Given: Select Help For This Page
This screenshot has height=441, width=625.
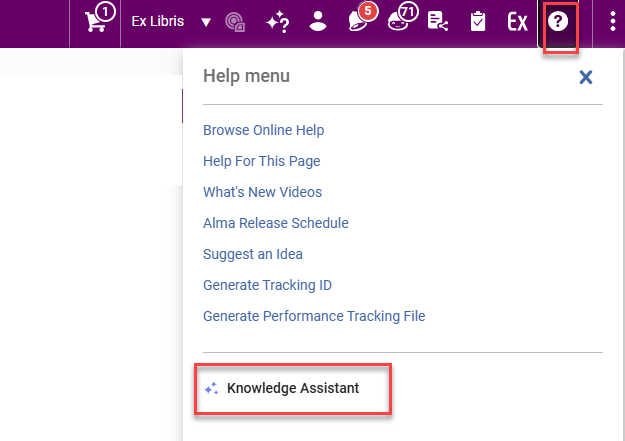Looking at the screenshot, I should [261, 161].
